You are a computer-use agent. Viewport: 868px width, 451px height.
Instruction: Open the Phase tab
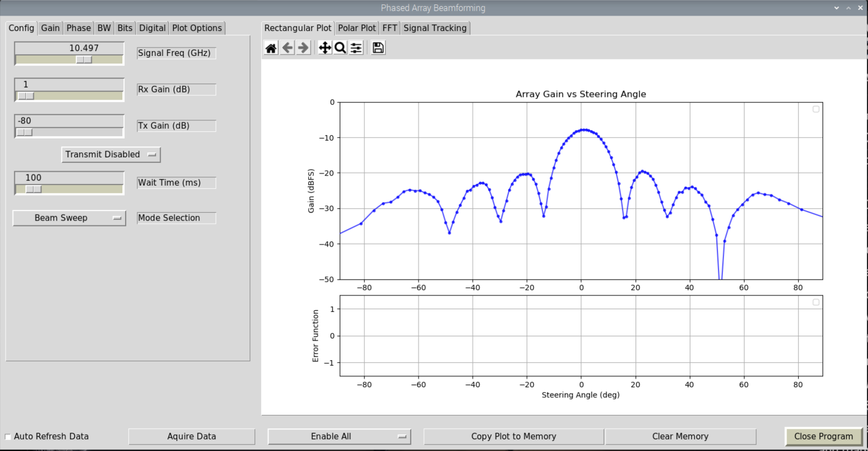tap(78, 28)
